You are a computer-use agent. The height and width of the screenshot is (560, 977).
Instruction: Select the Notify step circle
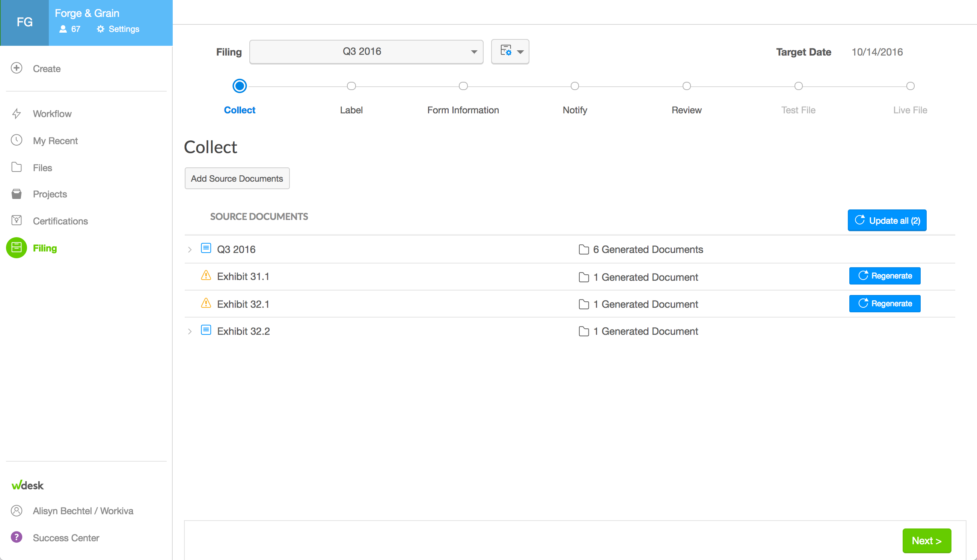click(574, 86)
